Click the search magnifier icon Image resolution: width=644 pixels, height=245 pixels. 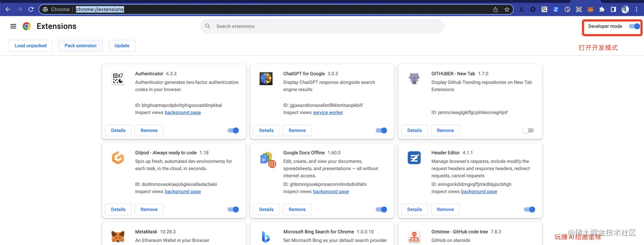tap(208, 26)
